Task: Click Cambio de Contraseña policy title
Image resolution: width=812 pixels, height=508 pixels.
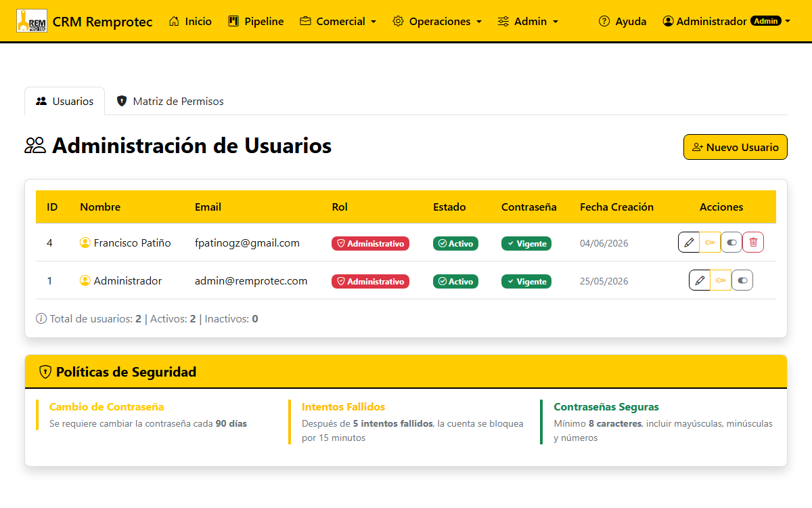Action: point(106,406)
